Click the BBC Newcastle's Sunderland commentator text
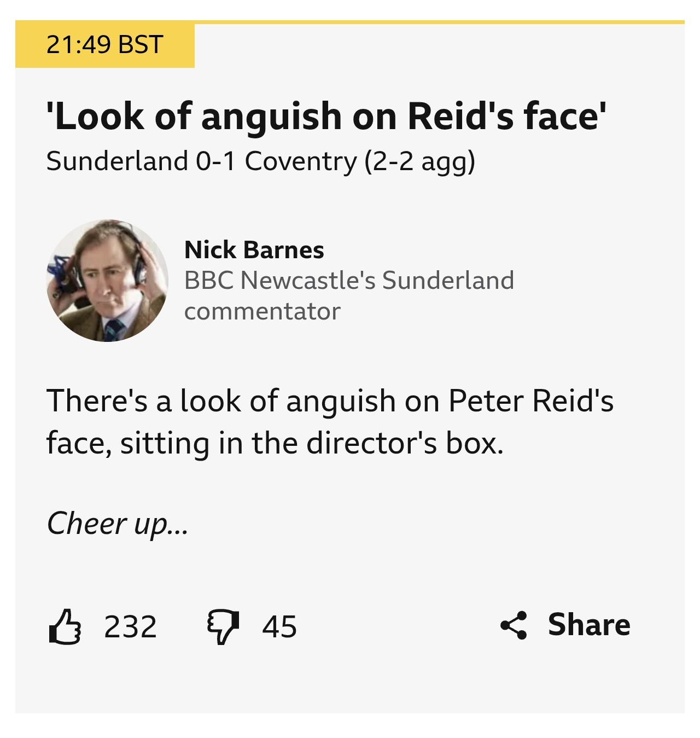This screenshot has width=700, height=738. 349,296
